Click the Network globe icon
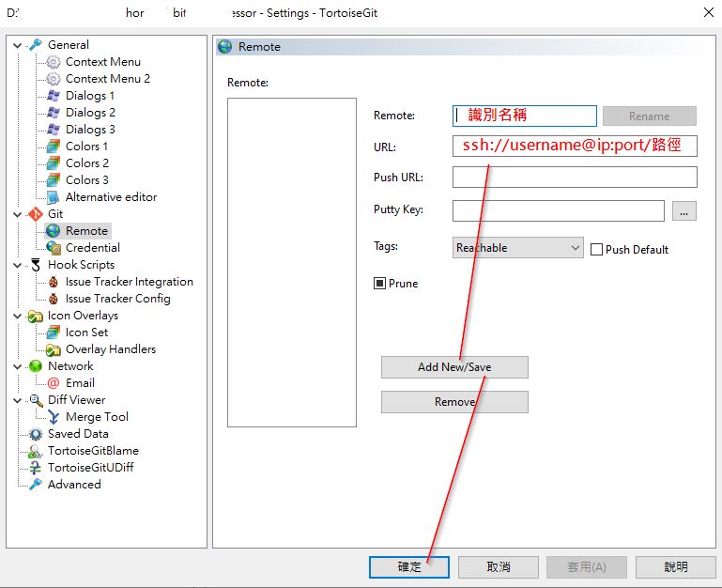Screen dimensions: 722x588 (36, 366)
